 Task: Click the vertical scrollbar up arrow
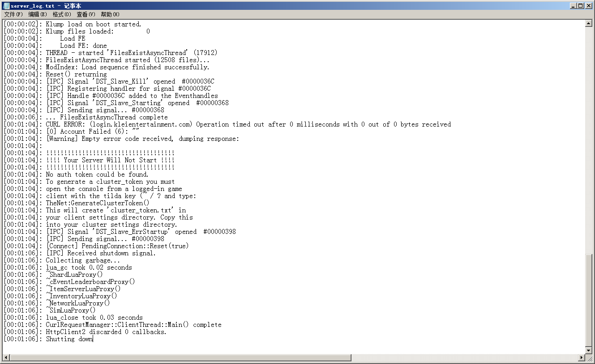click(x=589, y=23)
